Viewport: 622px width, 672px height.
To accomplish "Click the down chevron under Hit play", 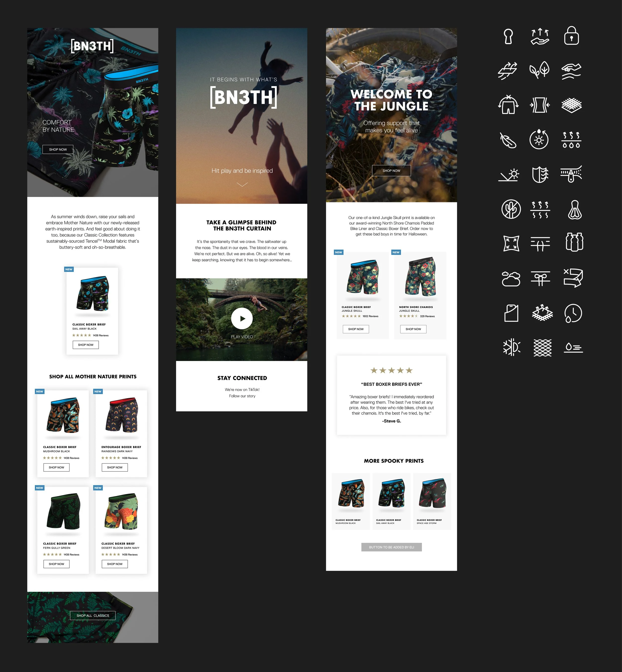I will 242,184.
